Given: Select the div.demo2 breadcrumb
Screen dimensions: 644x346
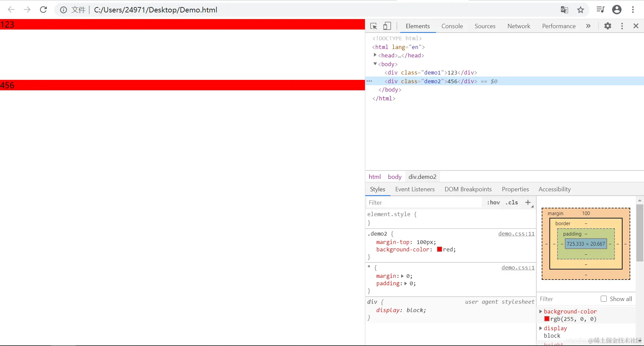Looking at the screenshot, I should (422, 177).
